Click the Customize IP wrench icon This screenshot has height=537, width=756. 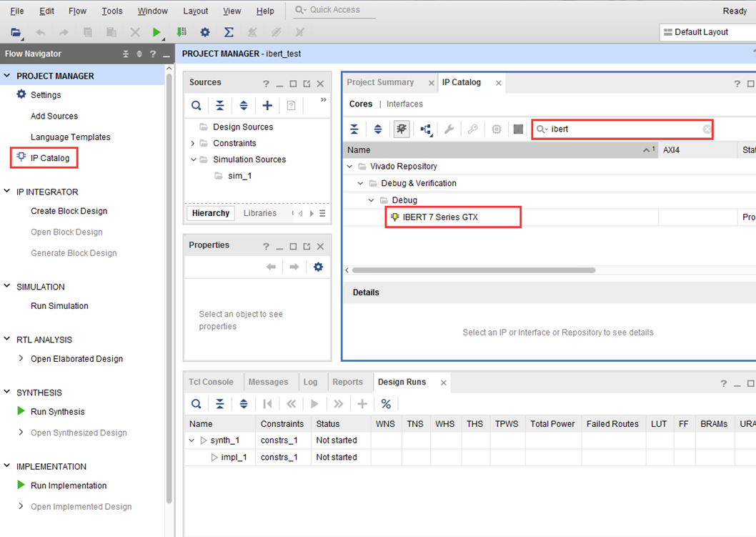coord(449,129)
